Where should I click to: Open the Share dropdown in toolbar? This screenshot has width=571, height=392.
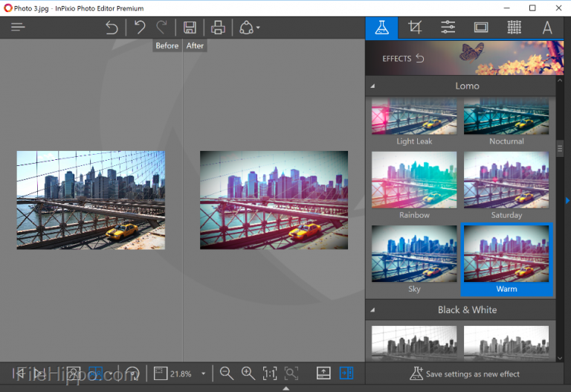pyautogui.click(x=250, y=28)
